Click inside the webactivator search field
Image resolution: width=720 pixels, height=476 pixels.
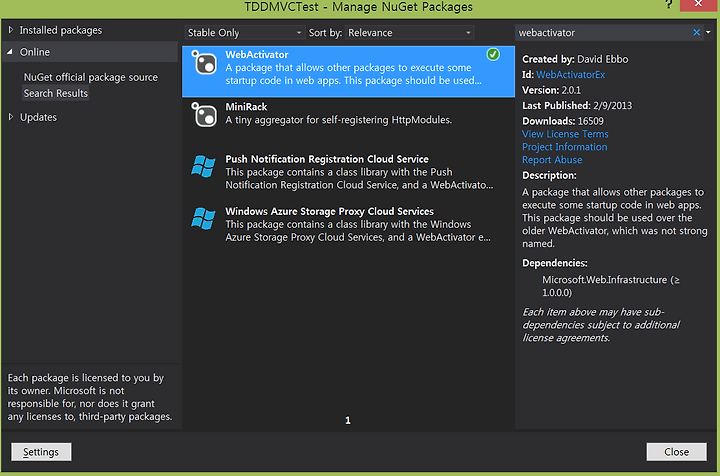603,33
